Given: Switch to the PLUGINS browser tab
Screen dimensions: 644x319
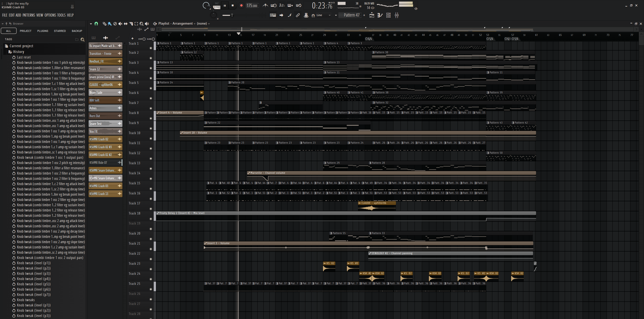Looking at the screenshot, I should [43, 31].
